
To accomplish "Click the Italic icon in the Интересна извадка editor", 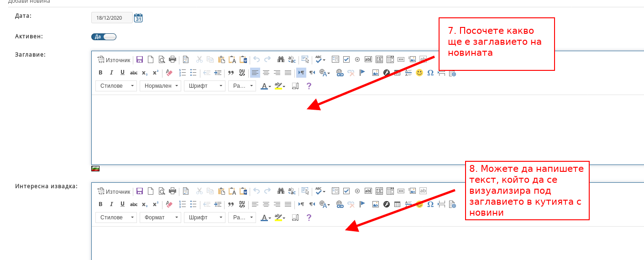I will pyautogui.click(x=111, y=204).
